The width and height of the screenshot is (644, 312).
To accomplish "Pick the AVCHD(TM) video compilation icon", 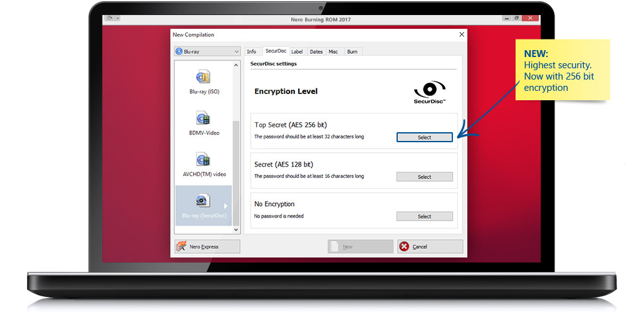I will pyautogui.click(x=202, y=159).
